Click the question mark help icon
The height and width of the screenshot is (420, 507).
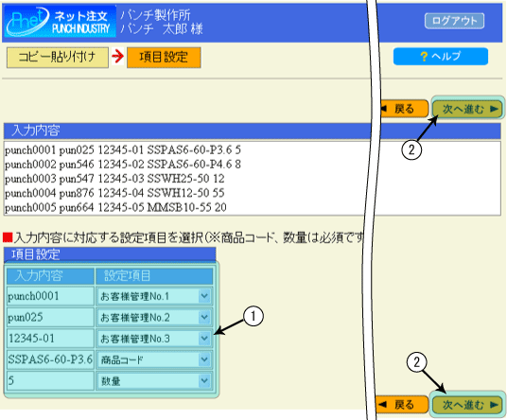click(x=424, y=57)
